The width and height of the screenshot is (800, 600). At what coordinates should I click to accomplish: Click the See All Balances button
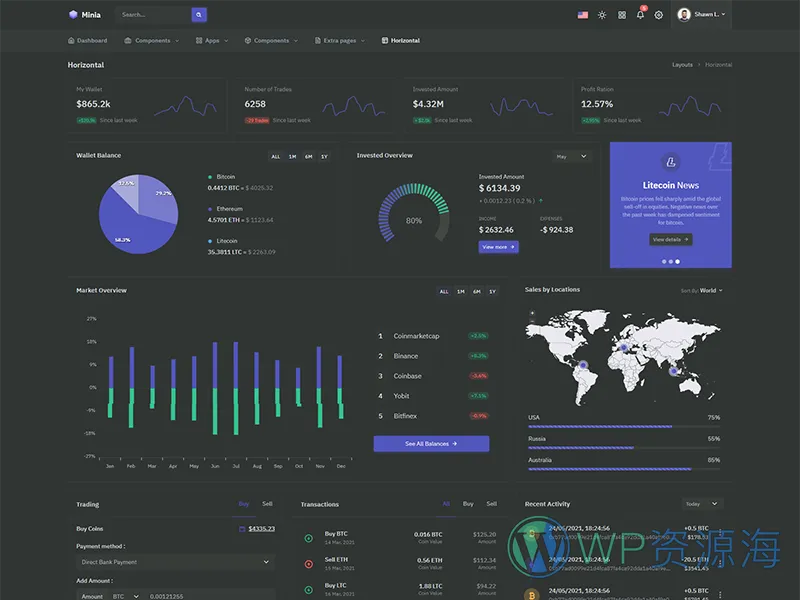[431, 443]
